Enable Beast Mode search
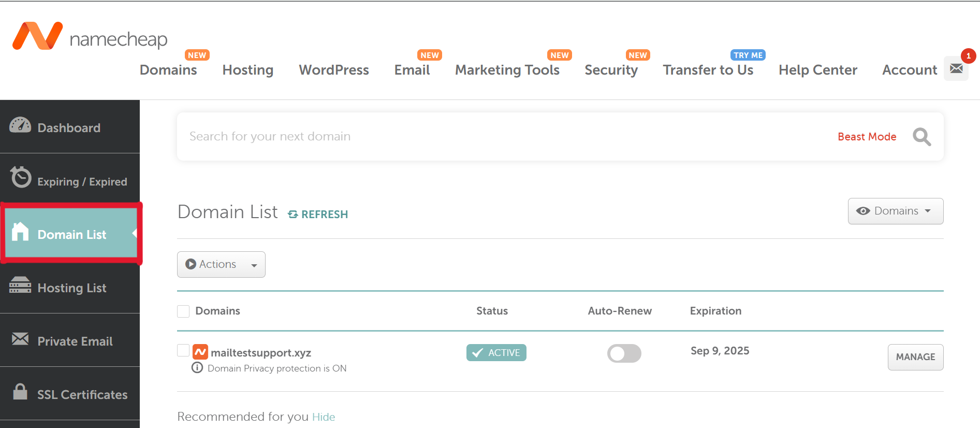 point(867,137)
